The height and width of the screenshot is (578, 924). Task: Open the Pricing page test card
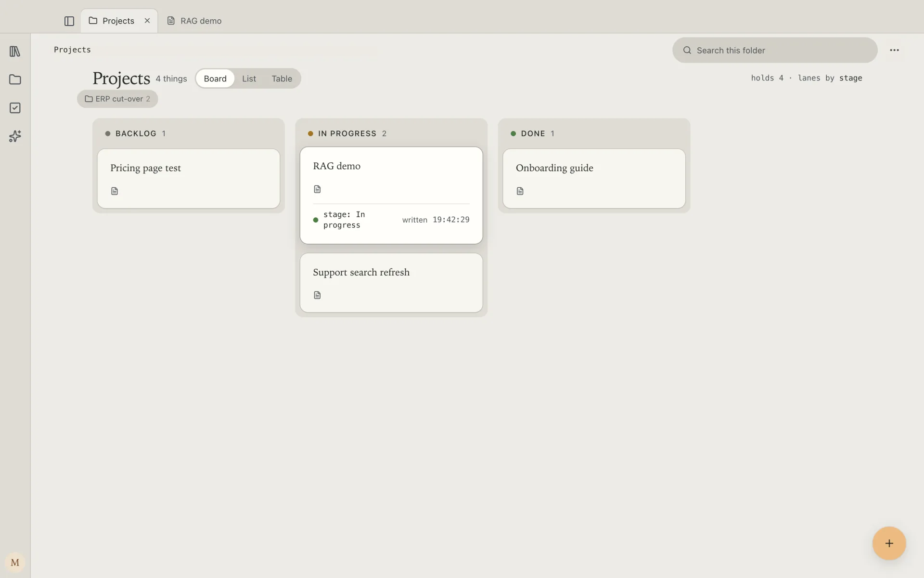(x=189, y=179)
